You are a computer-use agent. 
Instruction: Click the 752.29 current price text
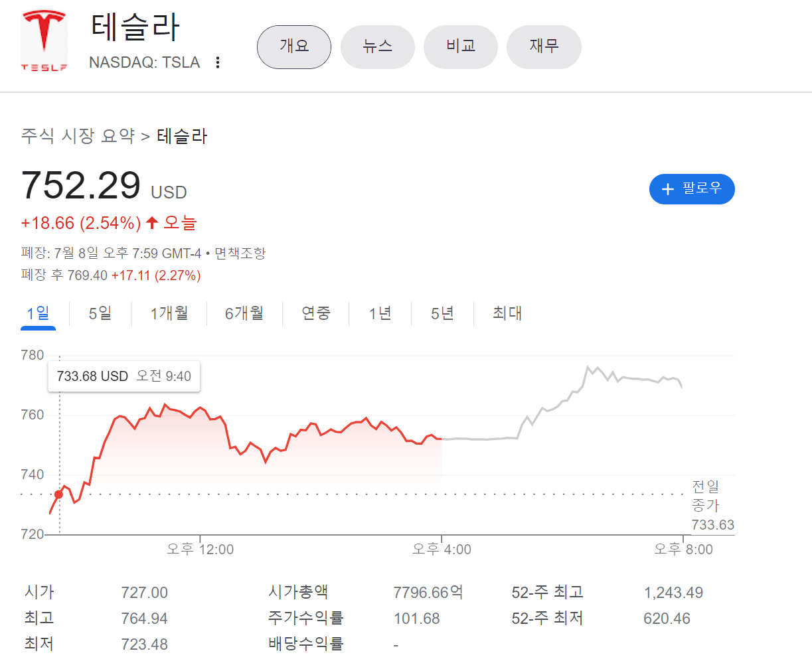click(x=81, y=185)
